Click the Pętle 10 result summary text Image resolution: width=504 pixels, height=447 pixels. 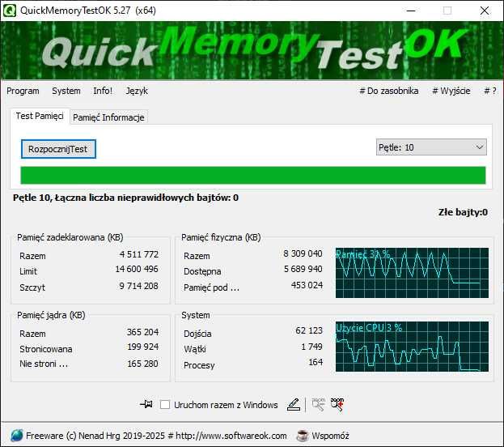point(125,198)
